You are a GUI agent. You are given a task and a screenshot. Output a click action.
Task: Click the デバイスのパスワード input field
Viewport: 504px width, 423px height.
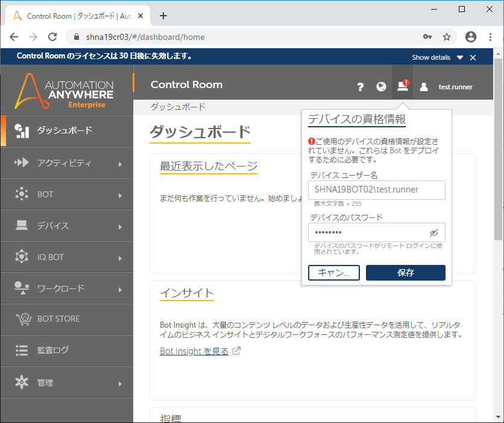376,232
